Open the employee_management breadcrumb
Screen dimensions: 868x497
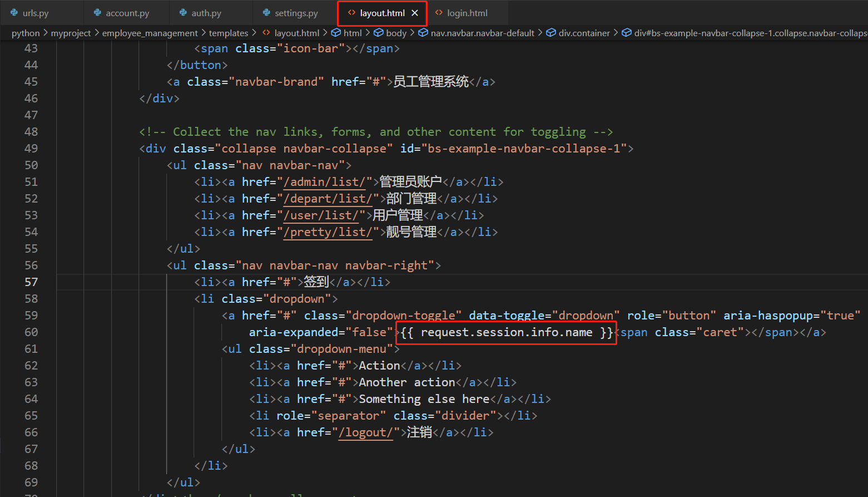[150, 33]
